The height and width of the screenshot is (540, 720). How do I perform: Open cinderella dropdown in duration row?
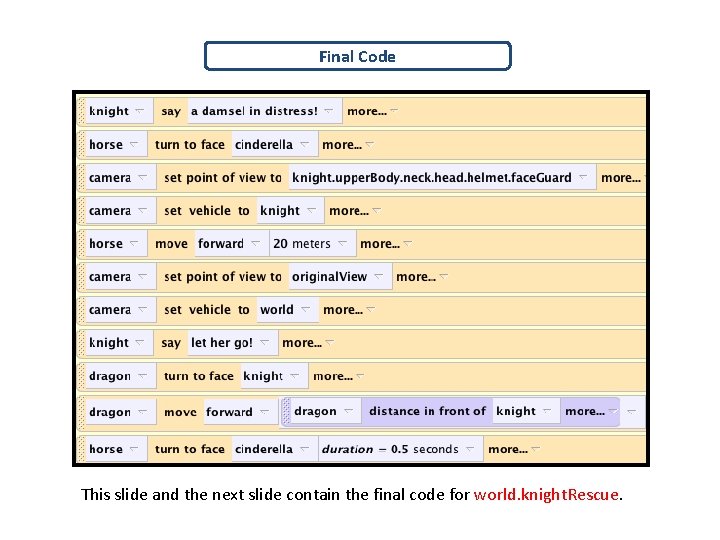pos(274,449)
